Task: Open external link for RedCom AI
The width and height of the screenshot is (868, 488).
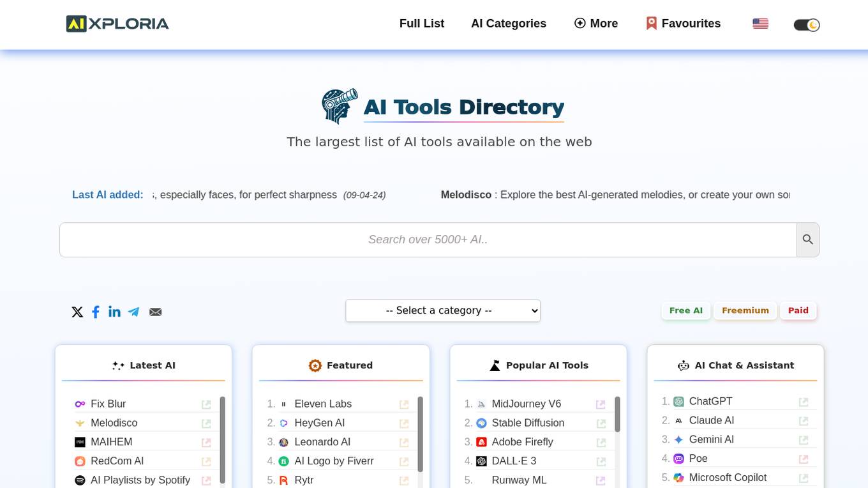Action: [206, 462]
